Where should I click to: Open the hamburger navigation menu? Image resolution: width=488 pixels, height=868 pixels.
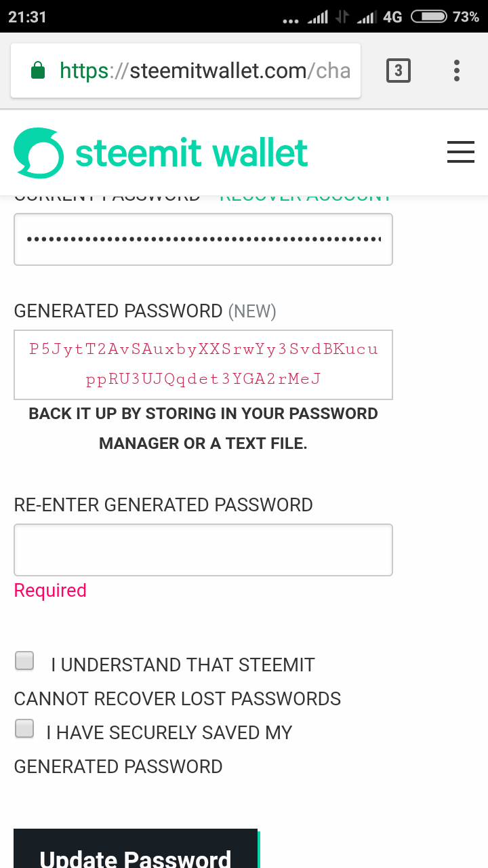(461, 153)
